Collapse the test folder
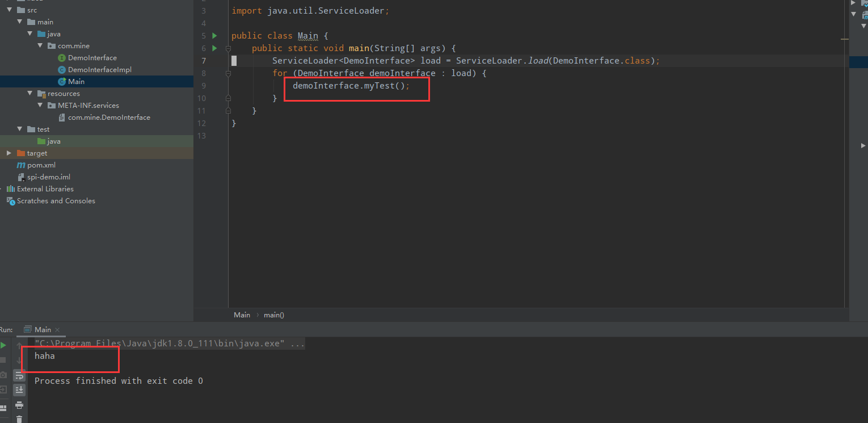This screenshot has height=423, width=868. 19,129
